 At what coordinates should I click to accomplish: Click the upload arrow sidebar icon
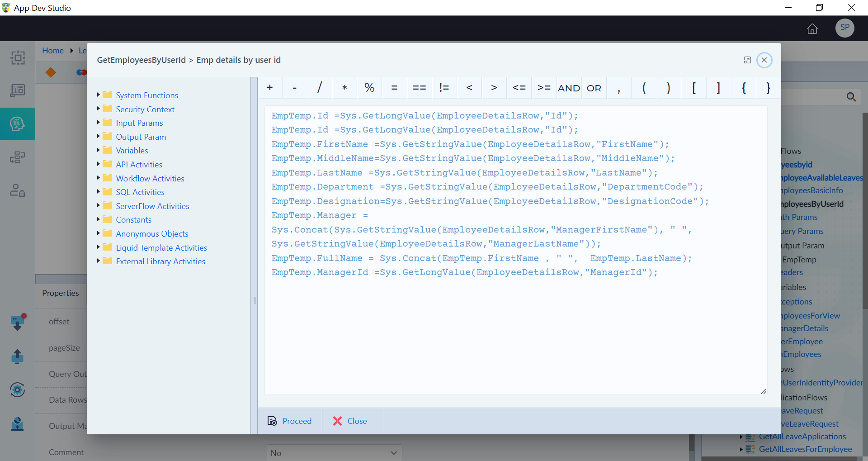point(17,356)
